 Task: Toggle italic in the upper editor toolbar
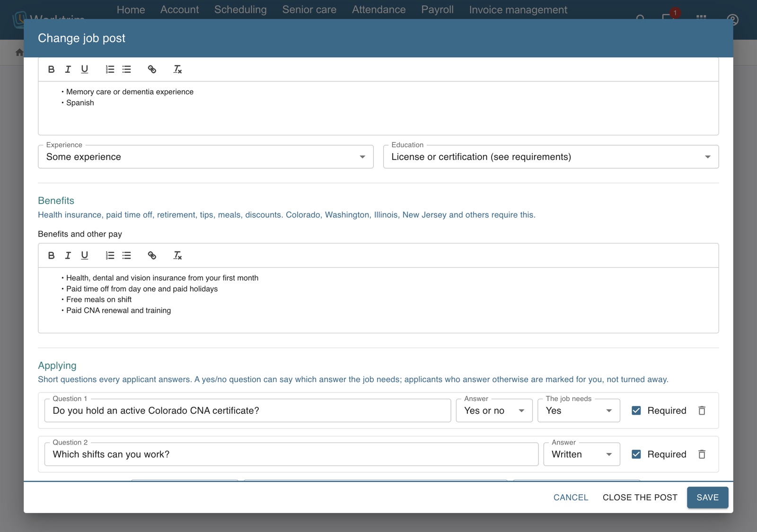68,70
